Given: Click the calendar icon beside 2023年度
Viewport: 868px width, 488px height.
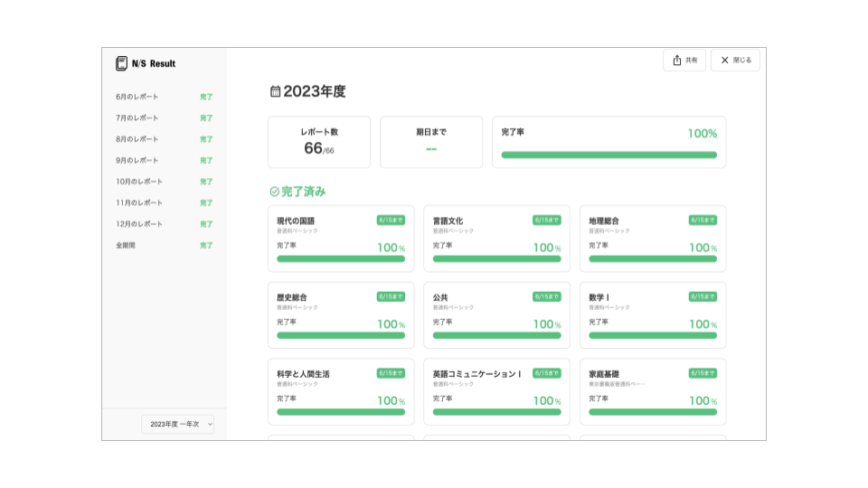Looking at the screenshot, I should [275, 91].
